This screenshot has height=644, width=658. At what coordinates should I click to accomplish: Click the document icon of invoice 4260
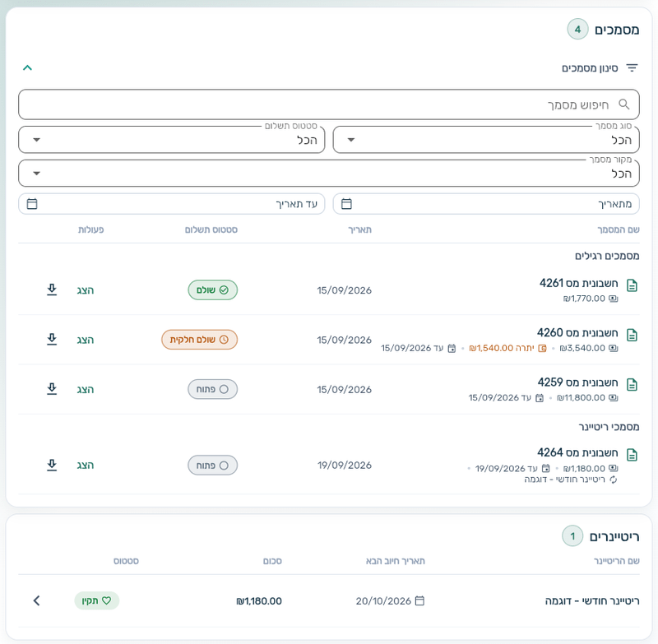click(x=632, y=336)
